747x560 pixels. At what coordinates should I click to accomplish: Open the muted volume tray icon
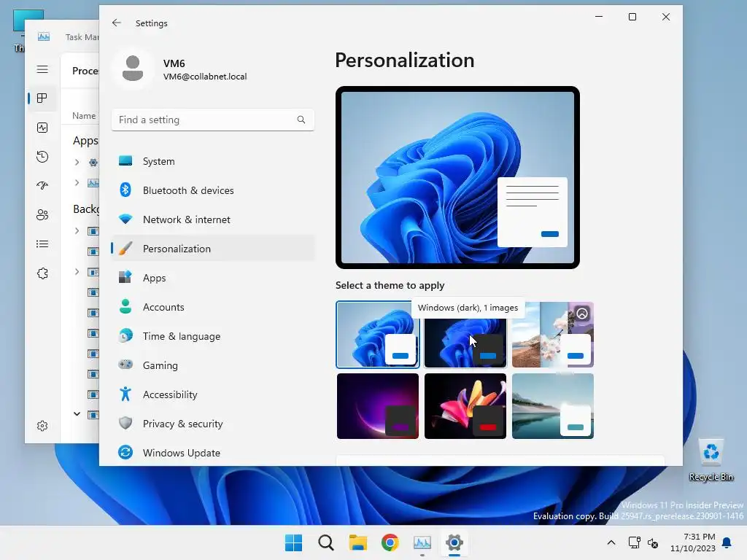[x=653, y=542]
